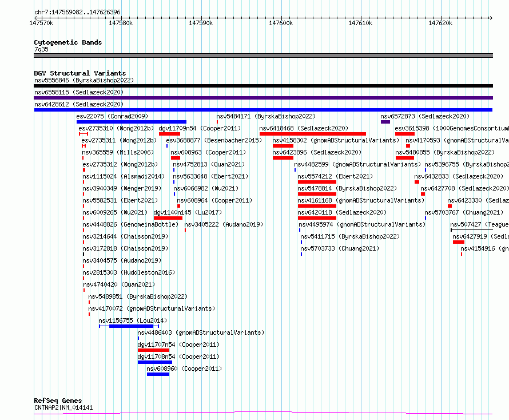This screenshot has width=509, height=420.
Task: Select the esv22075 (Conrad2009) blue bar
Action: pos(132,122)
